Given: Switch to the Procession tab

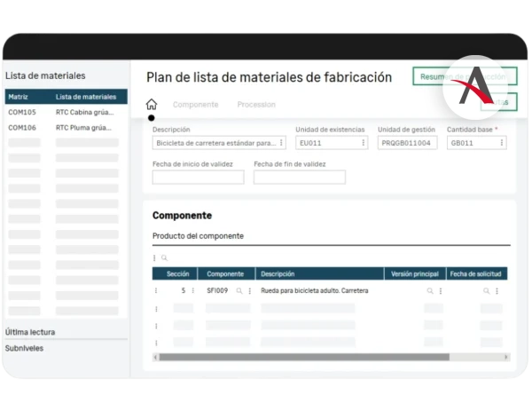Looking at the screenshot, I should pyautogui.click(x=256, y=105).
